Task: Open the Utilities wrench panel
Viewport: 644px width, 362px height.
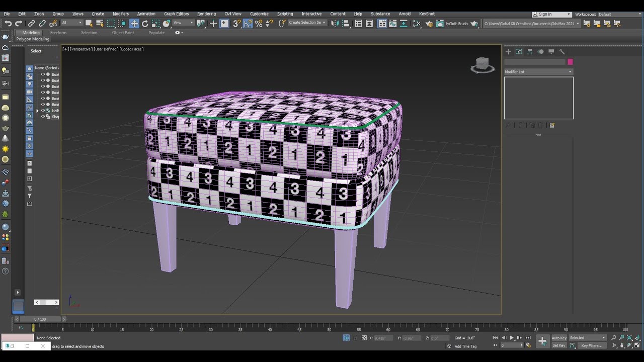Action: (x=562, y=51)
